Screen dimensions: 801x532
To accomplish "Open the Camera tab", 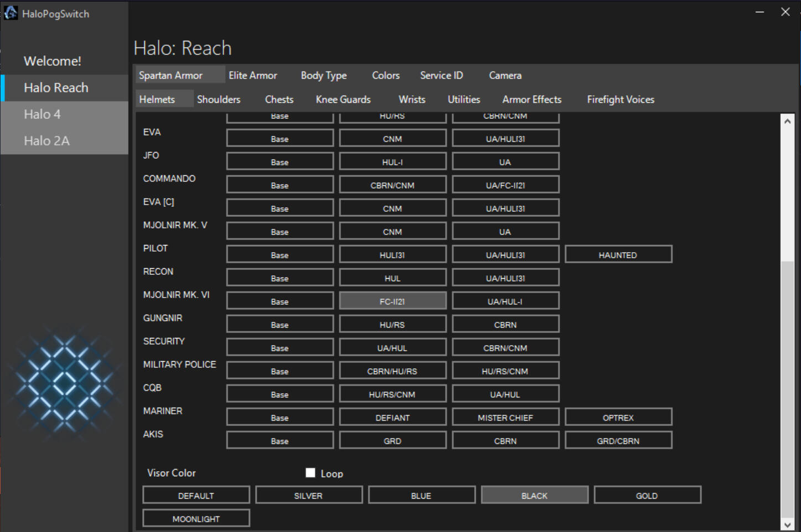I will 505,75.
